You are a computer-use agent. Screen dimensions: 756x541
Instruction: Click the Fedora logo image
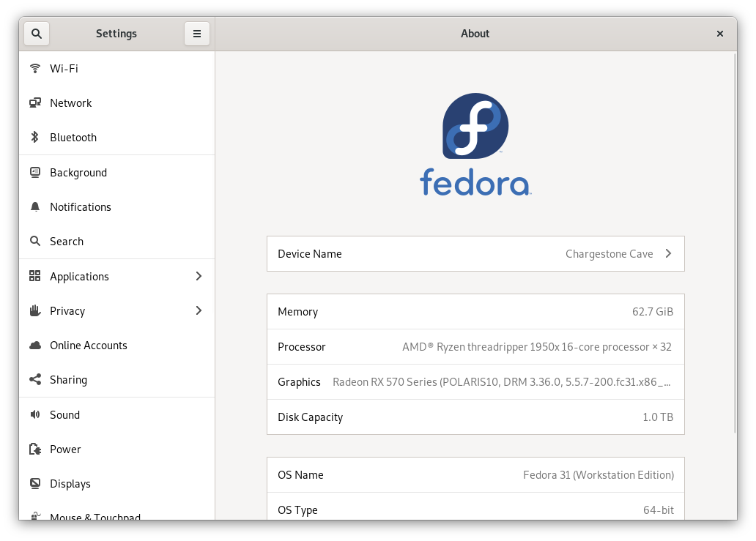click(x=475, y=144)
